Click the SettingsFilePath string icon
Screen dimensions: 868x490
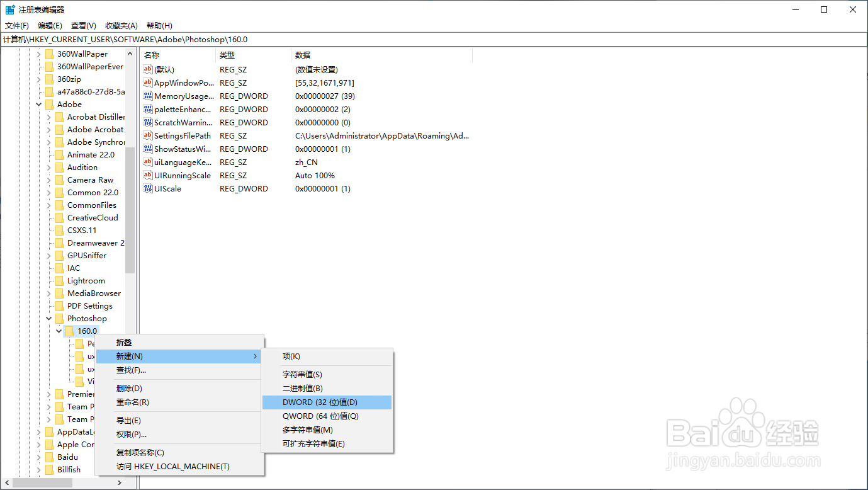pos(148,135)
